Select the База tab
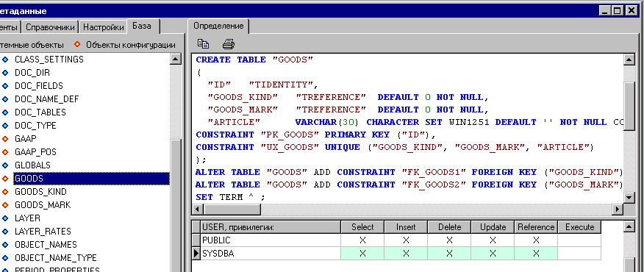Image resolution: width=644 pixels, height=272 pixels. 142,26
